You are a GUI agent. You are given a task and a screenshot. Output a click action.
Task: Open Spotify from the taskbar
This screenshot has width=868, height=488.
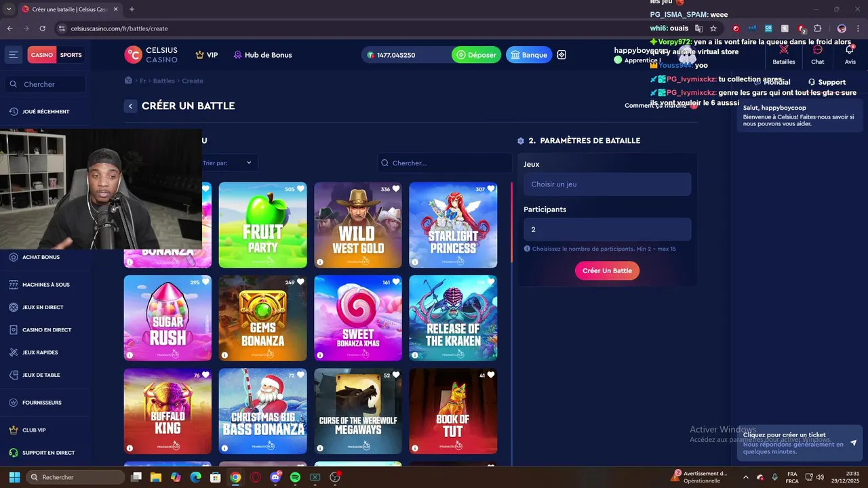click(x=295, y=477)
